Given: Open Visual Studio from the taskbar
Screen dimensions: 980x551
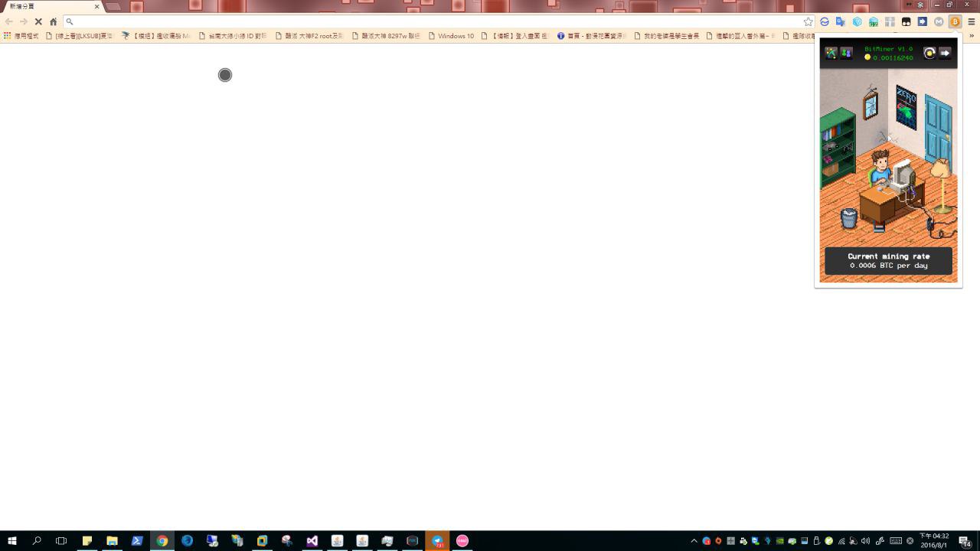Looking at the screenshot, I should click(x=312, y=541).
